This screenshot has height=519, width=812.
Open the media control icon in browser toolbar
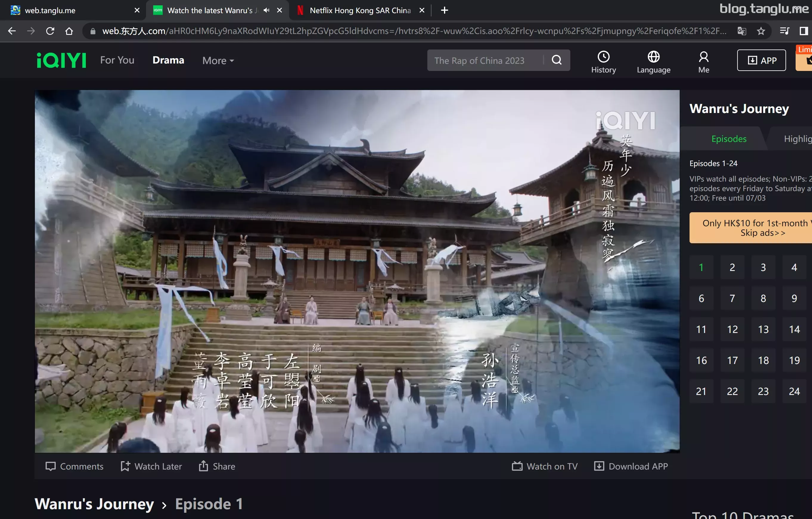point(784,31)
